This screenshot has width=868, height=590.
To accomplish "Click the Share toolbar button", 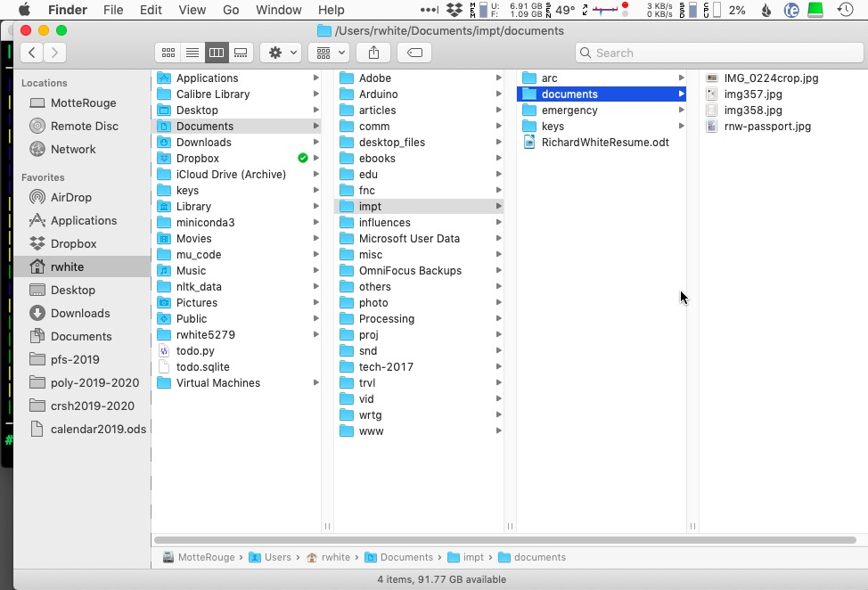I will tap(373, 53).
